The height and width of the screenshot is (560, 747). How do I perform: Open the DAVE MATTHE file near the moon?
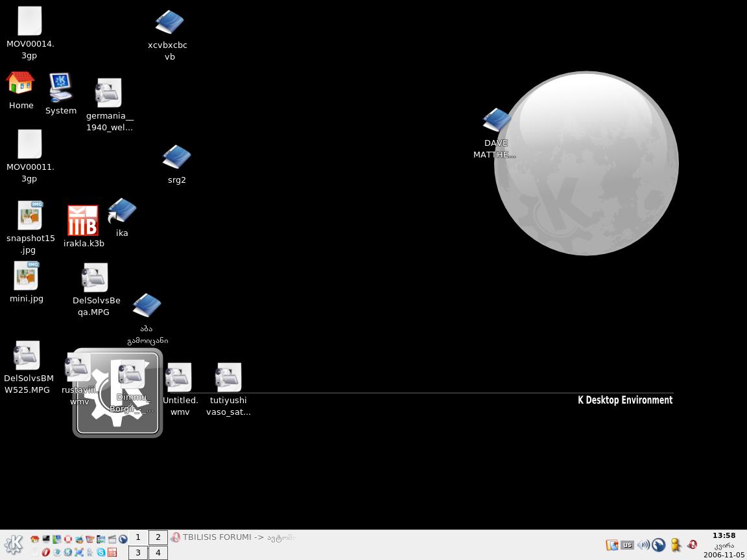click(x=497, y=120)
